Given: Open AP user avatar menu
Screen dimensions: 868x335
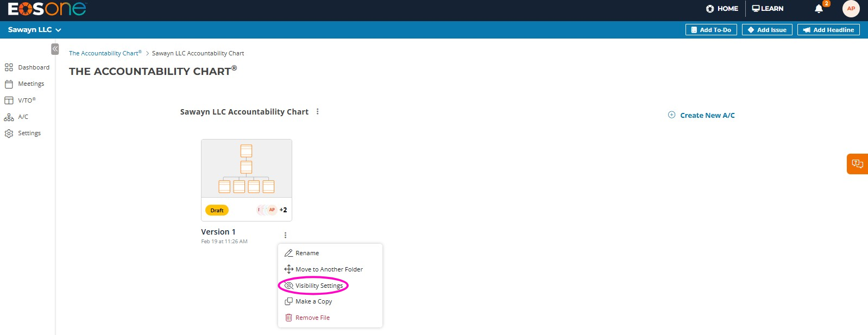Looking at the screenshot, I should click(851, 9).
